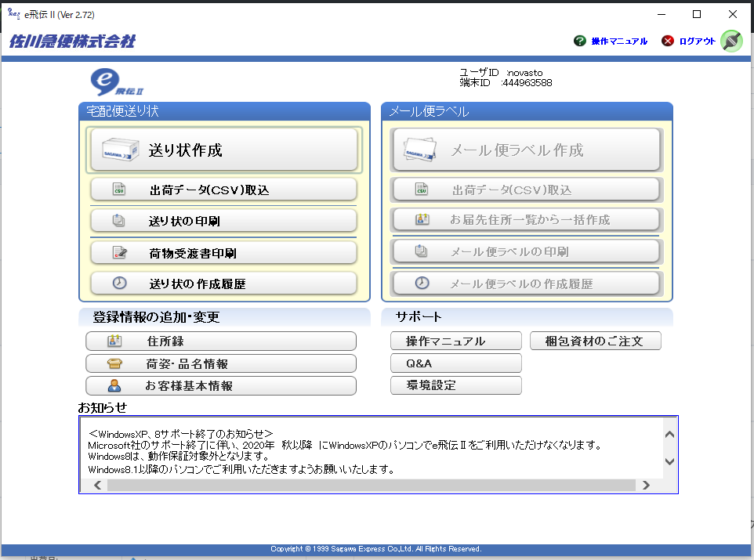
Task: Click the サポート heading
Action: (419, 316)
